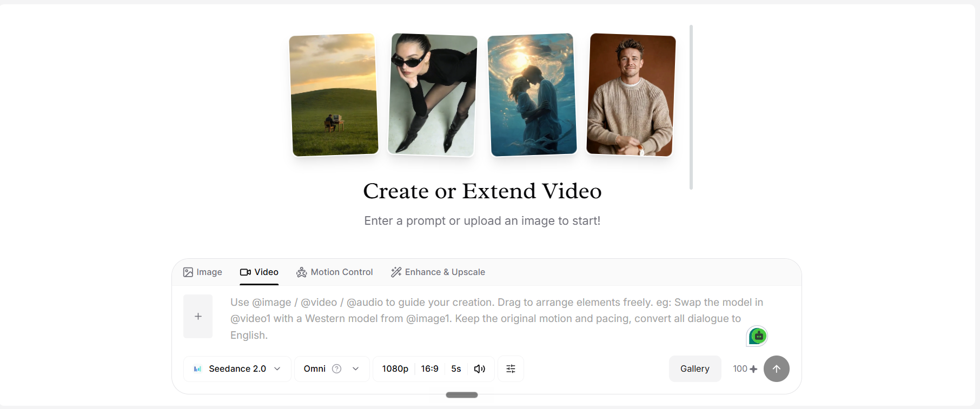This screenshot has width=980, height=409.
Task: Select the underwater couple thumbnail
Action: [532, 95]
